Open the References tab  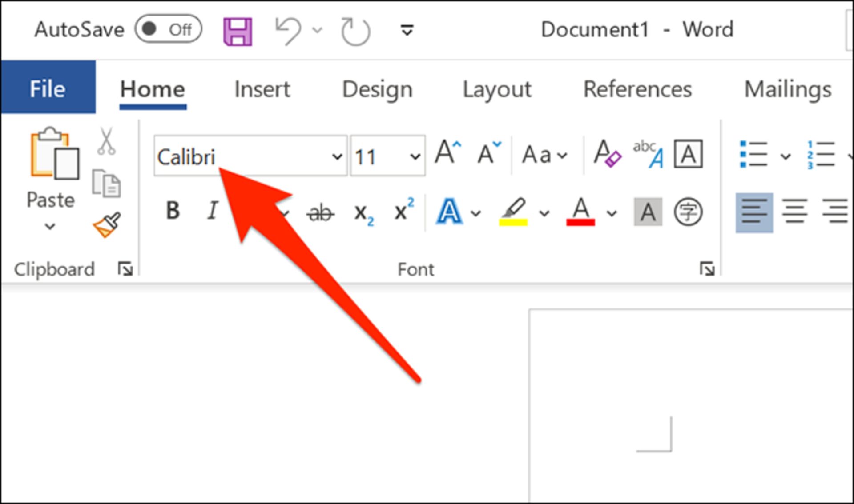click(637, 89)
